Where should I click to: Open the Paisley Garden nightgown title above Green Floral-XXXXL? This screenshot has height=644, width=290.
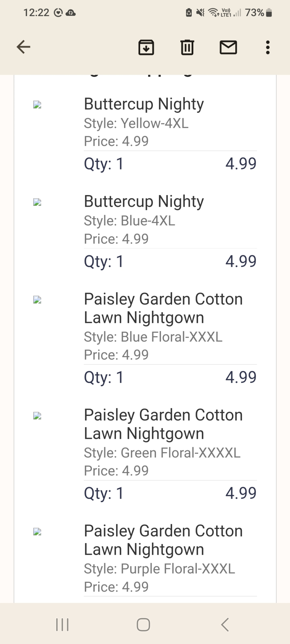[163, 424]
